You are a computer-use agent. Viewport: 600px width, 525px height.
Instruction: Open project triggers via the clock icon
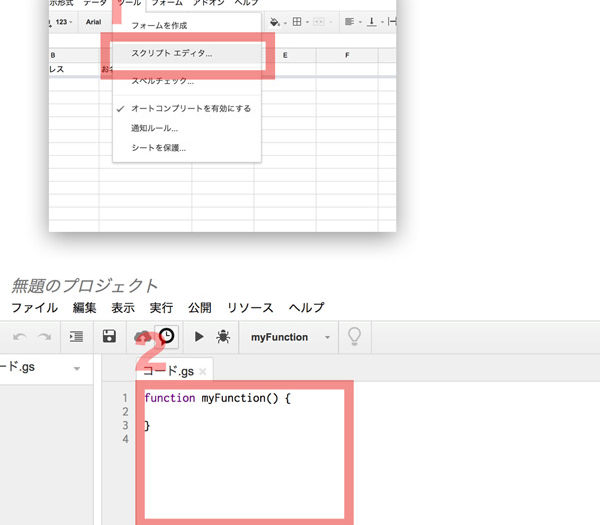[x=167, y=337]
